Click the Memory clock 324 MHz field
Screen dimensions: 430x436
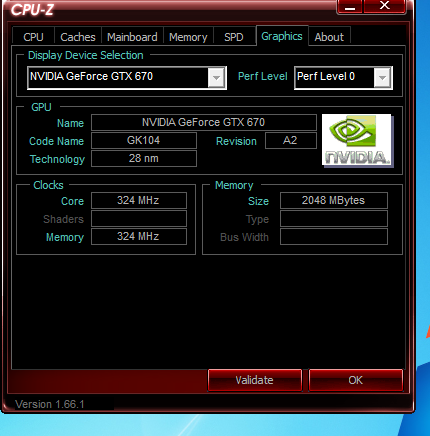click(x=139, y=236)
